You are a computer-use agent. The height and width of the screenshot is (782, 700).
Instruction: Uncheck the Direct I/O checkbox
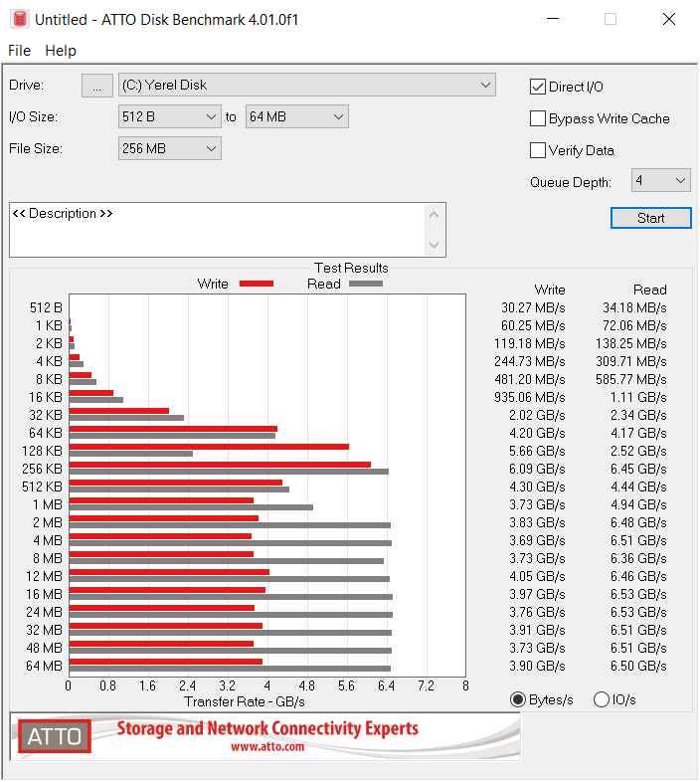coord(538,87)
